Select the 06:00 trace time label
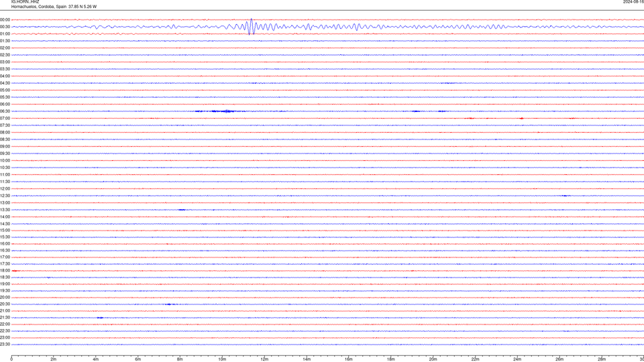The height and width of the screenshot is (362, 644). pos(5,105)
